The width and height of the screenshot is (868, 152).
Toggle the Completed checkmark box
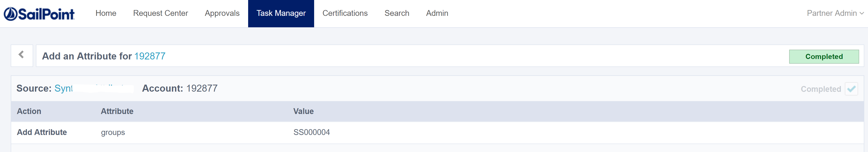click(851, 89)
